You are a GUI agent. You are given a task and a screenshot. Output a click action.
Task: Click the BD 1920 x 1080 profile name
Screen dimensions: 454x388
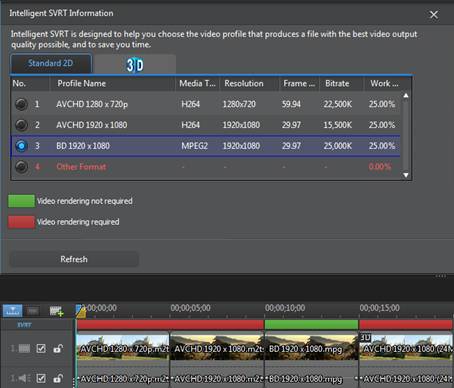[x=83, y=146]
